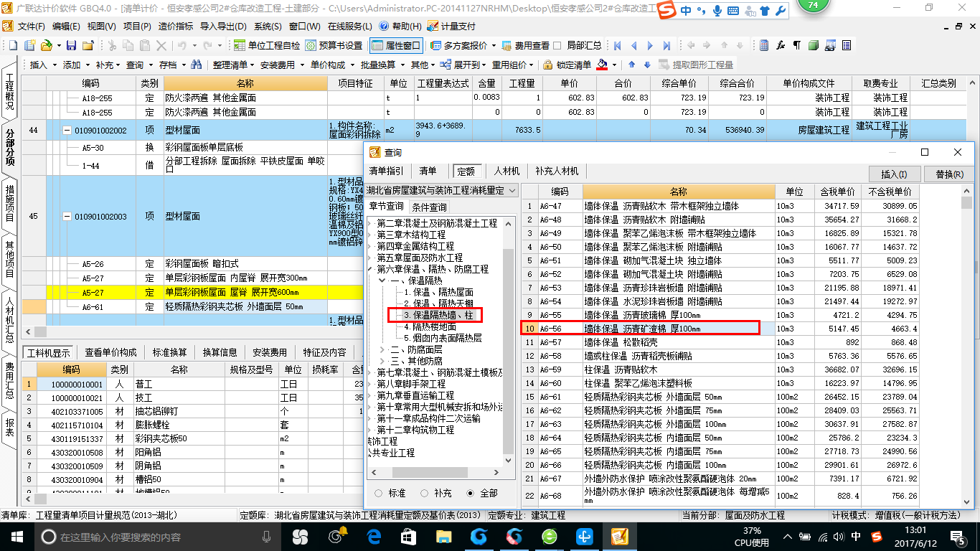Click the fx formula icon

pyautogui.click(x=781, y=45)
